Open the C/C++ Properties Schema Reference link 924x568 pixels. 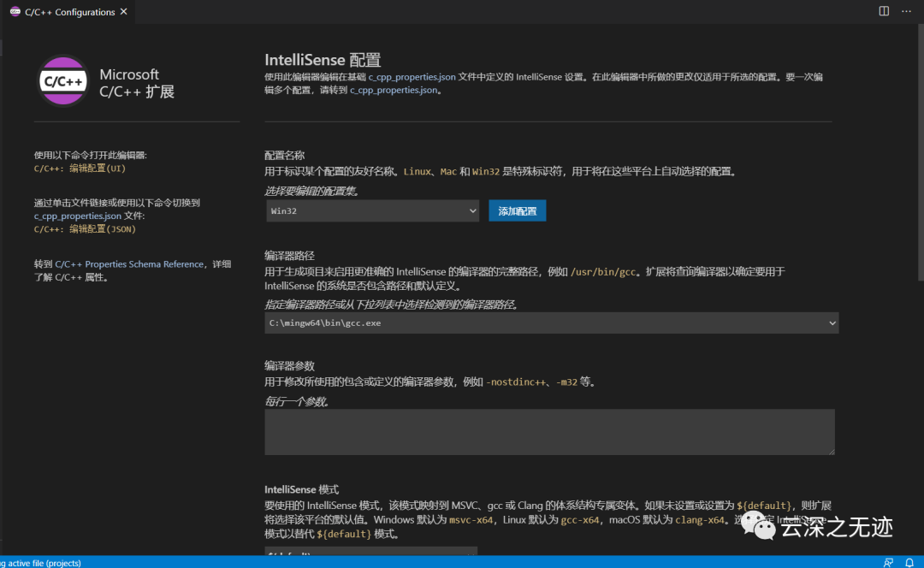pos(129,264)
